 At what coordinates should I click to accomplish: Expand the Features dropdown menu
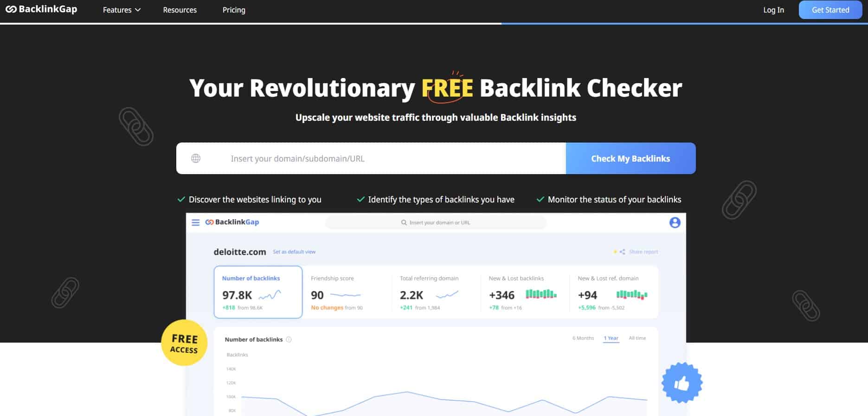[122, 10]
